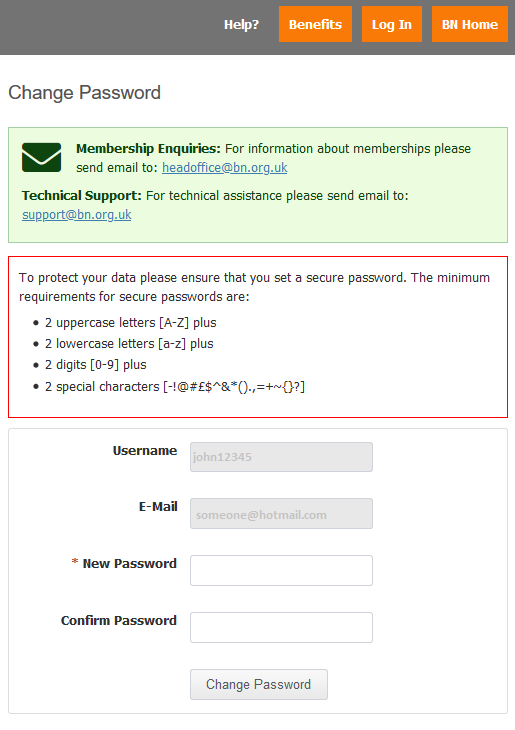Open the Help? menu item
The image size is (515, 730).
point(241,24)
